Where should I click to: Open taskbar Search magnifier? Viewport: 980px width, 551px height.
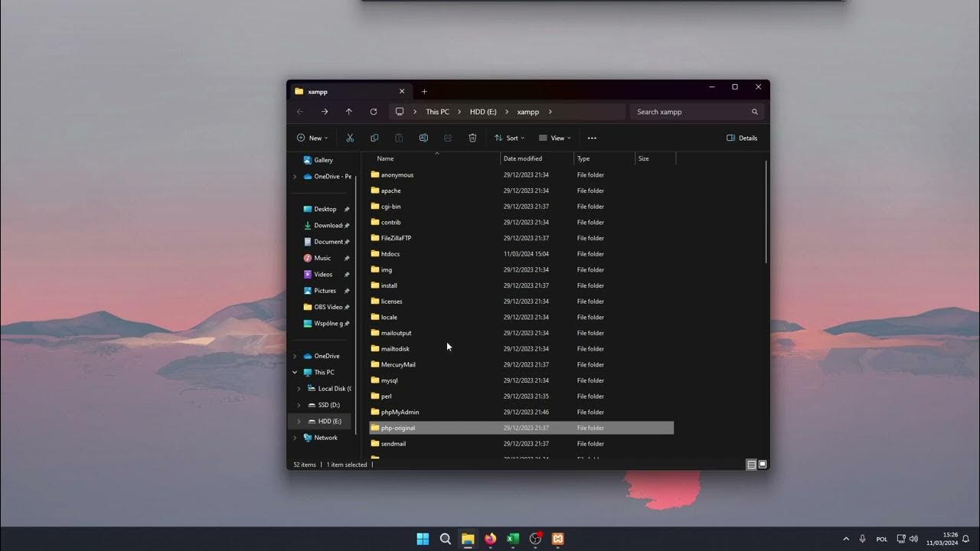446,539
